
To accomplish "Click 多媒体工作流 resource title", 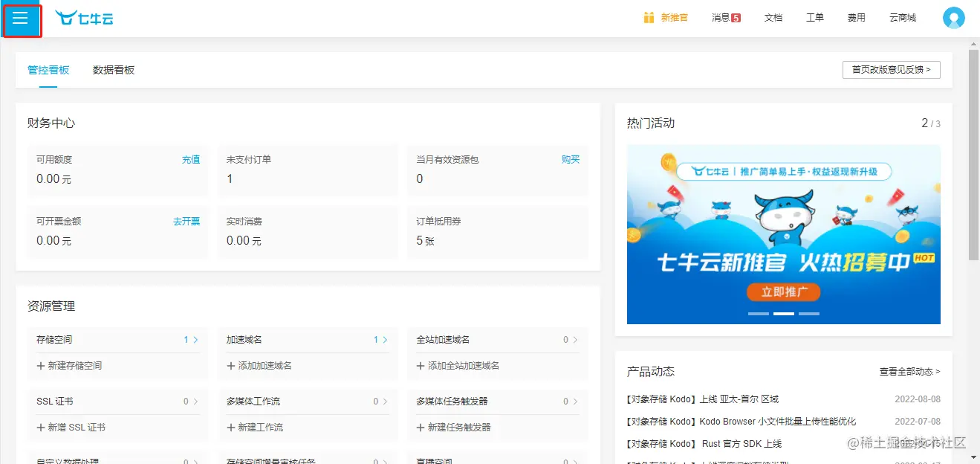I will pyautogui.click(x=253, y=402).
